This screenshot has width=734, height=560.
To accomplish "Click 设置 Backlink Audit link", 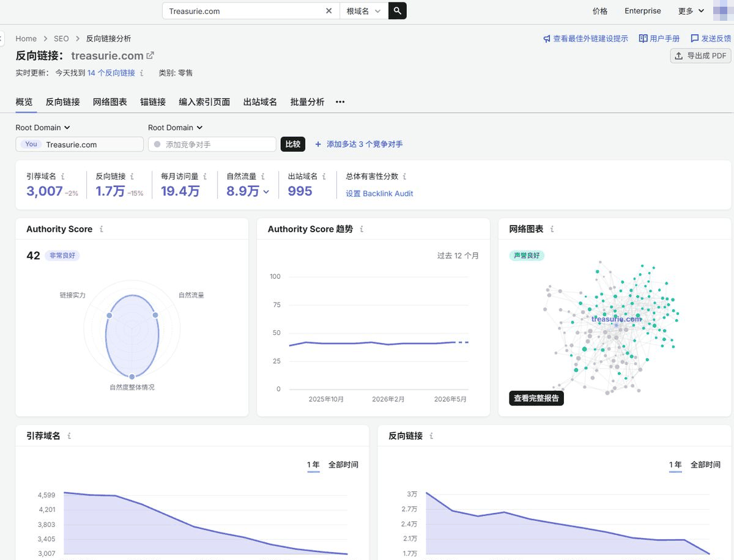I will (x=379, y=193).
